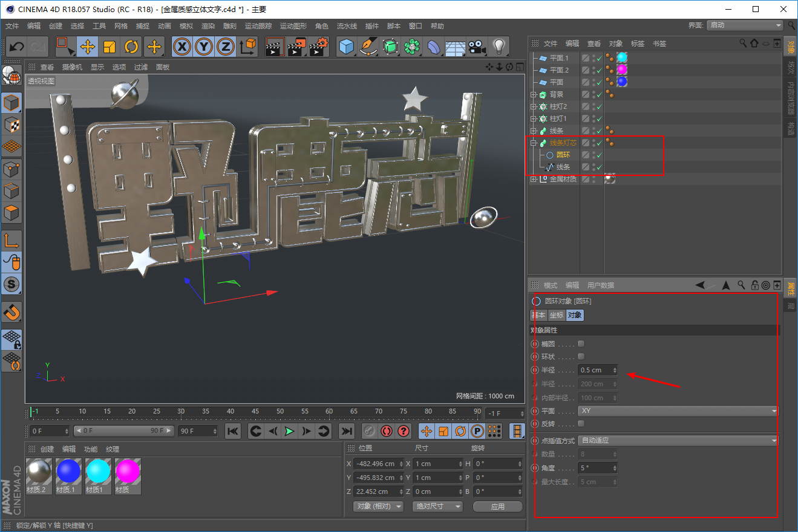Lock the Attribute Manager with the padlock icon

755,285
